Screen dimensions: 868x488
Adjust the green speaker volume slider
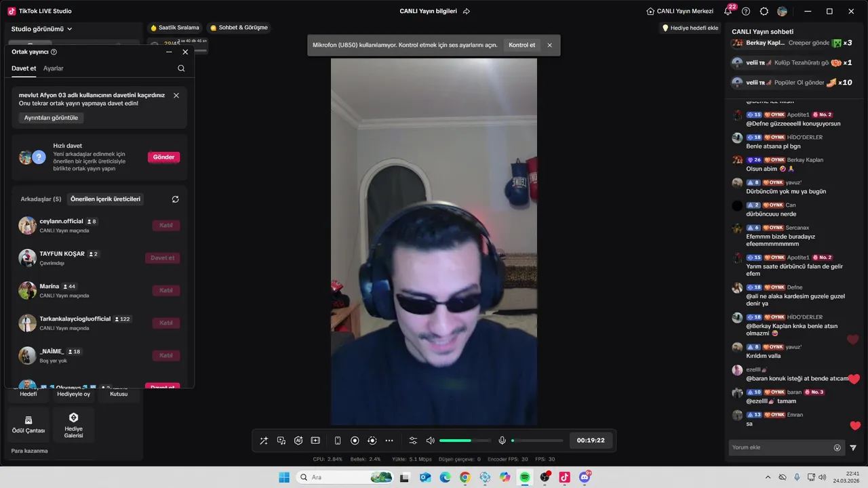tap(465, 441)
